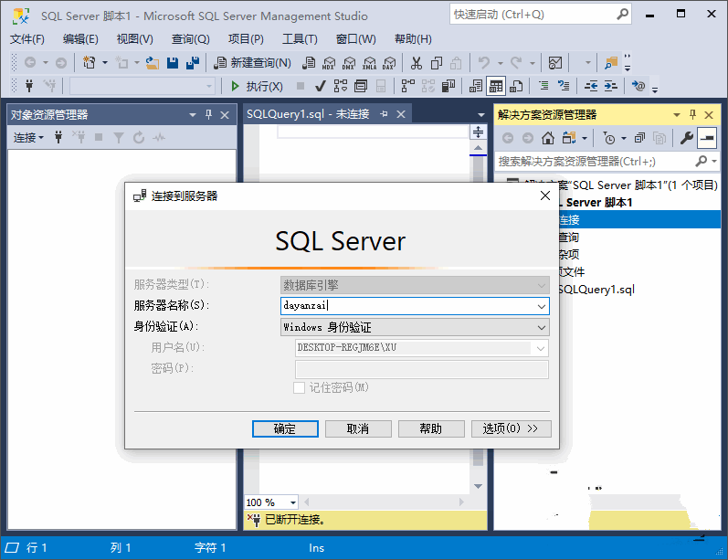Open the Project (项目) menu
728x560 pixels.
[246, 39]
